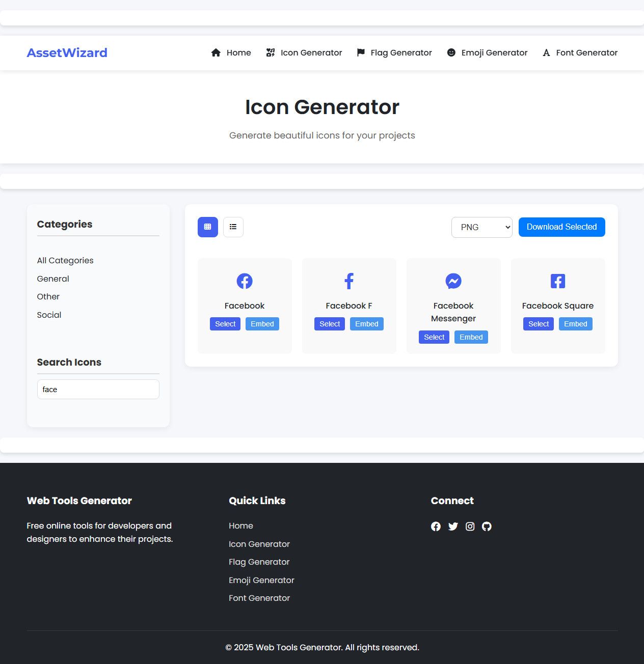Open the PNG format dropdown
Viewport: 644px width, 664px height.
pyautogui.click(x=482, y=227)
